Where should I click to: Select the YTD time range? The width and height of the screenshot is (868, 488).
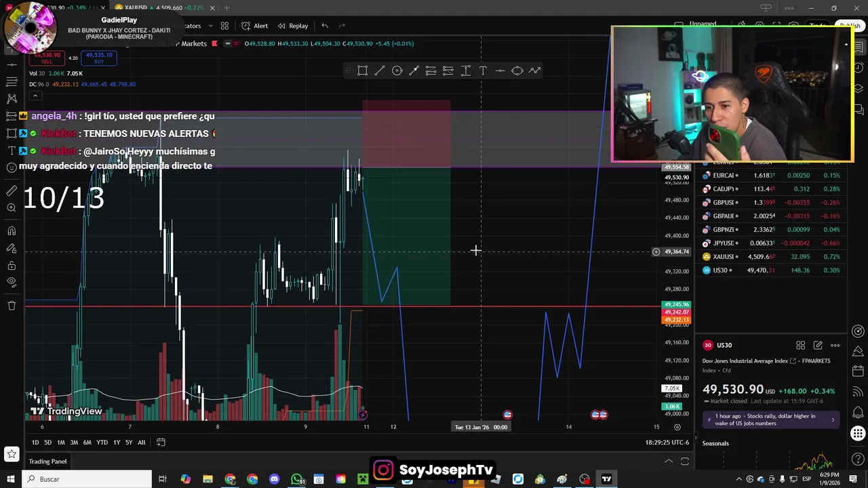tap(102, 443)
